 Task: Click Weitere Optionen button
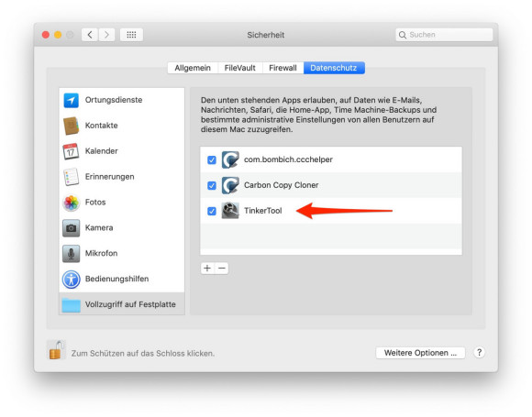420,353
